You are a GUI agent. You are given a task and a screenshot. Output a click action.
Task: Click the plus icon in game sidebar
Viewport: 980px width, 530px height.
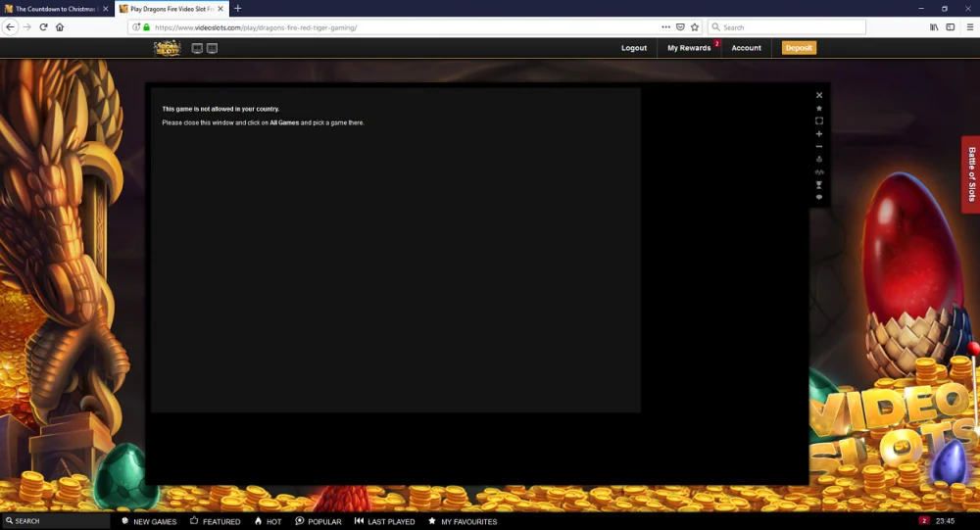pyautogui.click(x=818, y=134)
